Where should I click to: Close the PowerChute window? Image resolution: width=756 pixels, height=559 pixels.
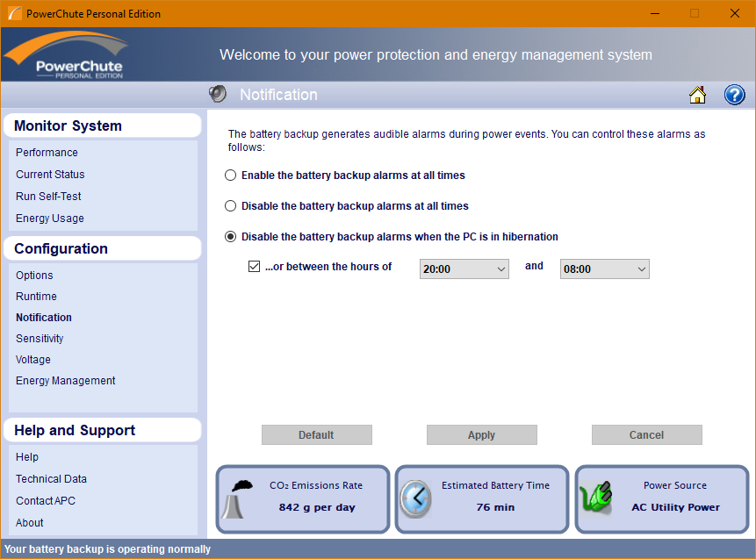click(x=735, y=13)
